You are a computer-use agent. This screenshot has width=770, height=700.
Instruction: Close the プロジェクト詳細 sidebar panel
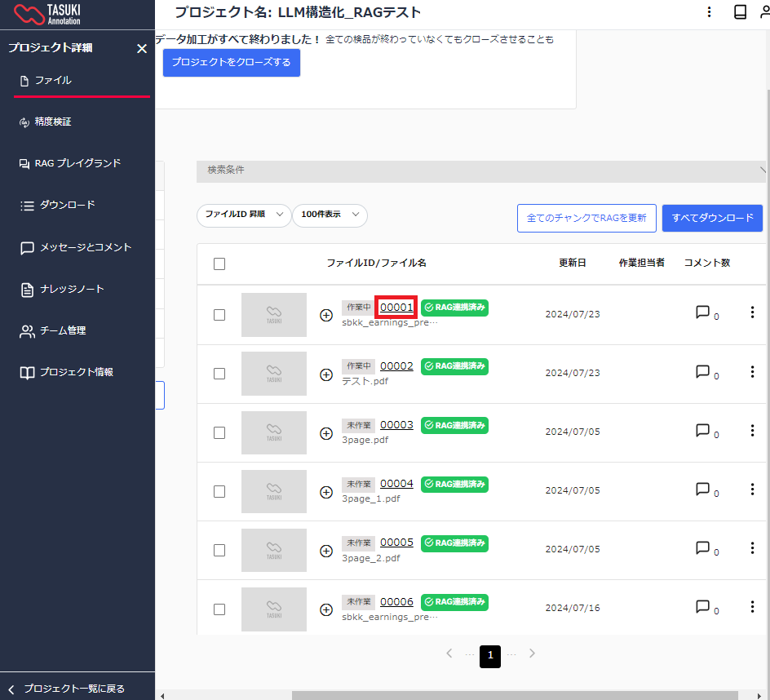click(142, 48)
